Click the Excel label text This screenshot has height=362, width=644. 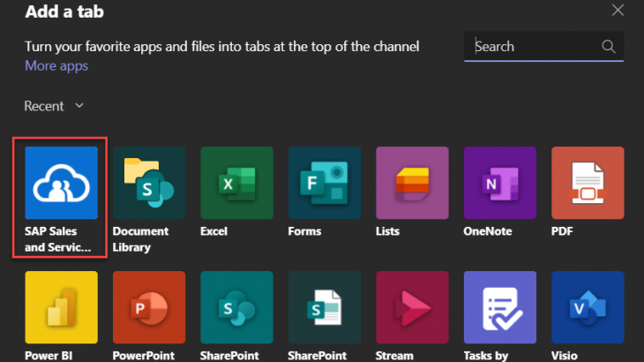pyautogui.click(x=213, y=231)
